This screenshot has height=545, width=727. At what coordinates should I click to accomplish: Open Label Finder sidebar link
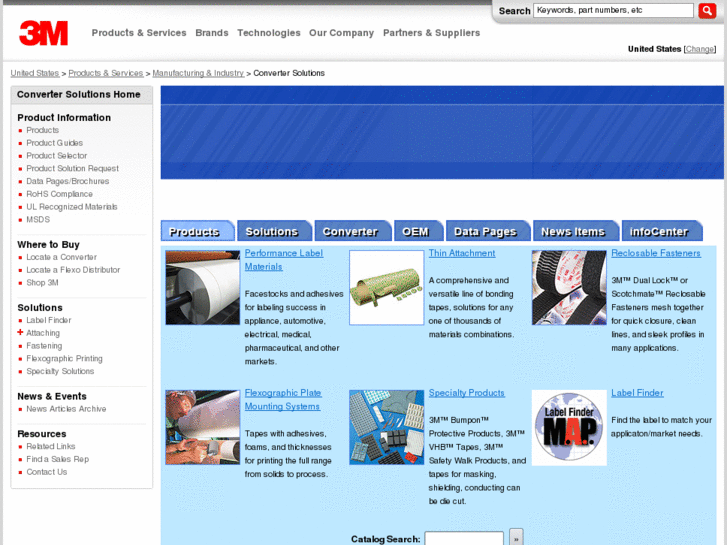(49, 320)
